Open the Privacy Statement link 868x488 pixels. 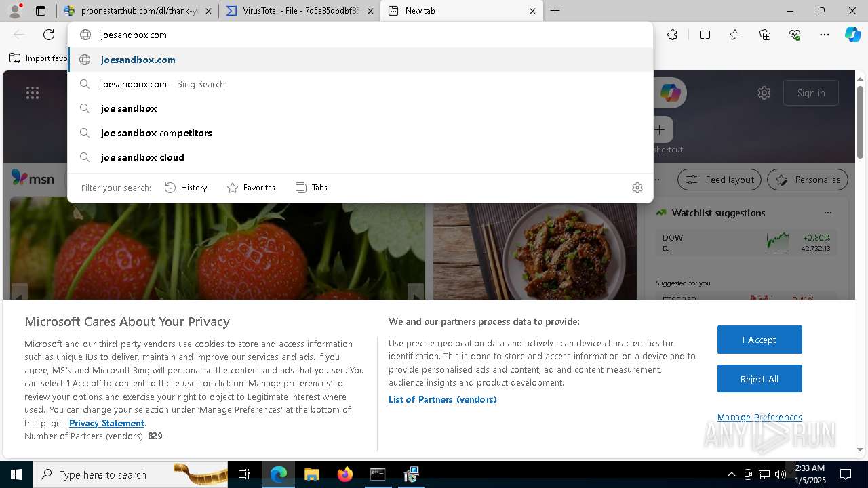(106, 423)
